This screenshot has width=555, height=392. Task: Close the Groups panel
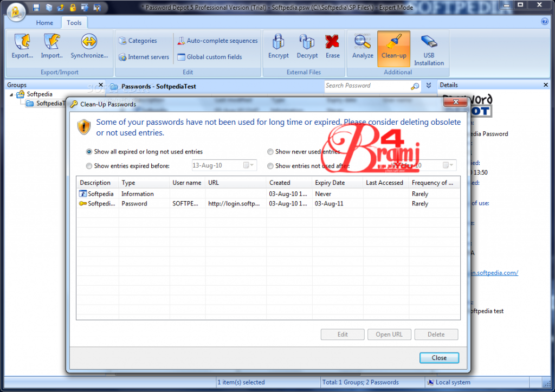tap(101, 85)
